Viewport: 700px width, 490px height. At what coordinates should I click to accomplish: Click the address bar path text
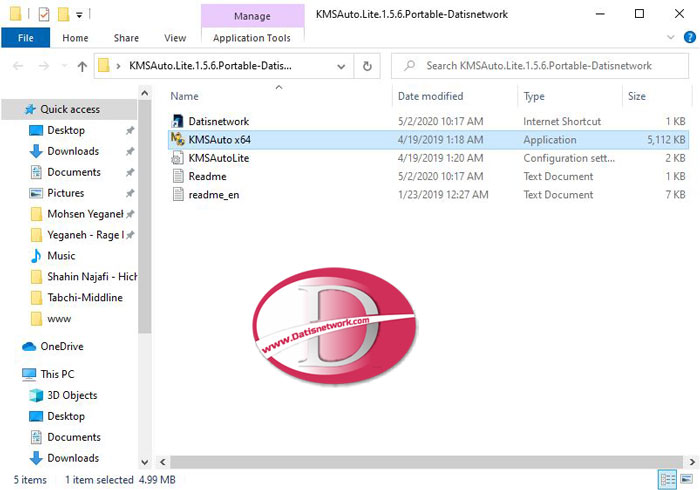coord(210,66)
